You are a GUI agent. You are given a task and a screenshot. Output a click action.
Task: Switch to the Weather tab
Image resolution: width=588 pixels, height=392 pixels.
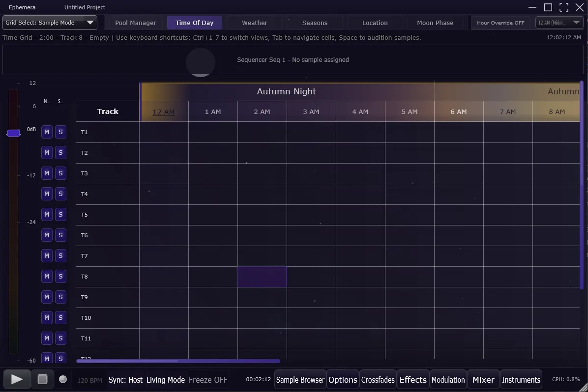click(x=254, y=23)
